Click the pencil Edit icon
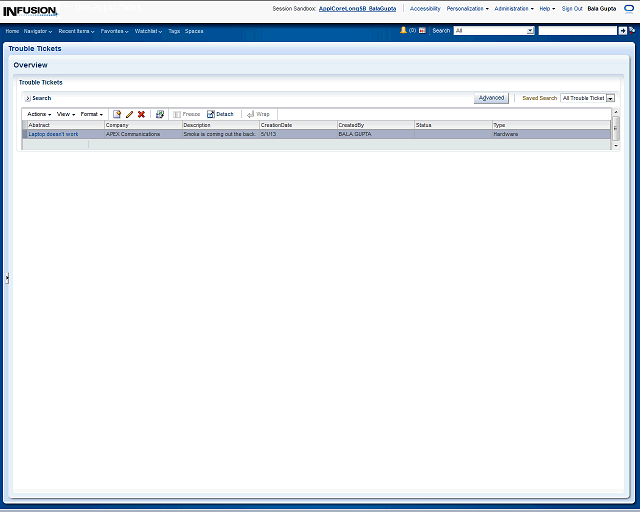This screenshot has width=640, height=512. click(x=129, y=114)
